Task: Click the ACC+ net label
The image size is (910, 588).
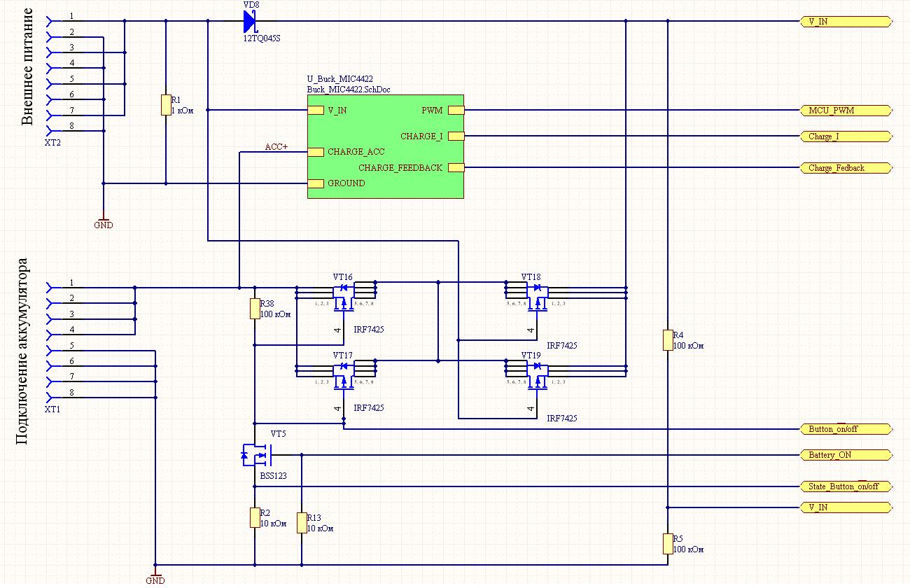Action: point(276,147)
